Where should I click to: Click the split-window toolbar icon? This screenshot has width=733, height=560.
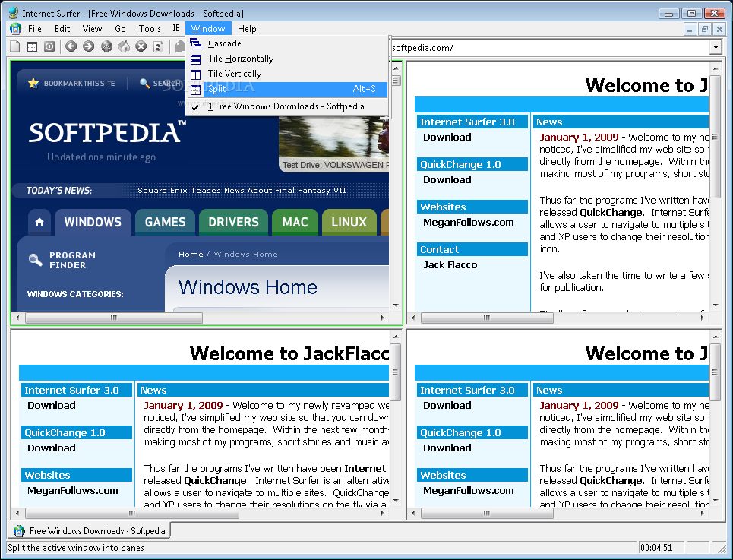32,46
